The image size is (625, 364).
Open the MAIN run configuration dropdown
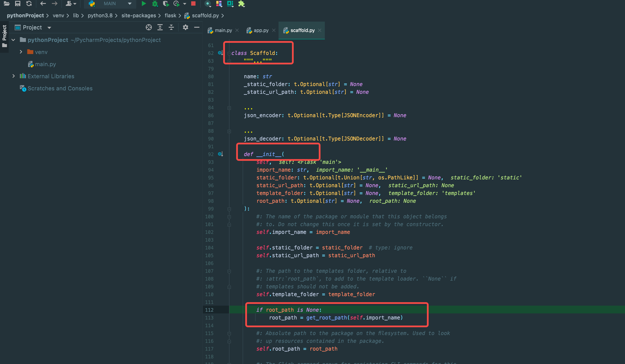pos(110,3)
